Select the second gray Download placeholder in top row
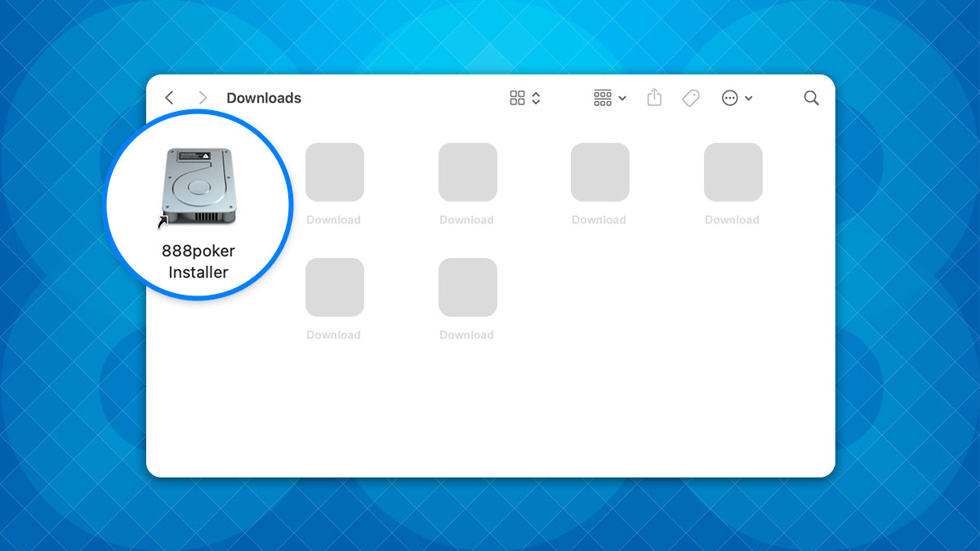The image size is (980, 551). pos(467,172)
